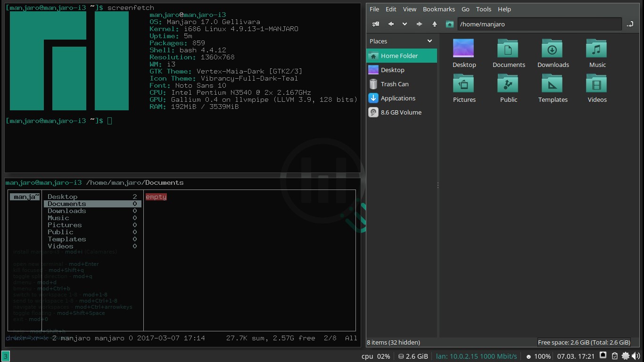Viewport: 644px width, 362px height.
Task: Go back in file manager
Action: [x=391, y=24]
